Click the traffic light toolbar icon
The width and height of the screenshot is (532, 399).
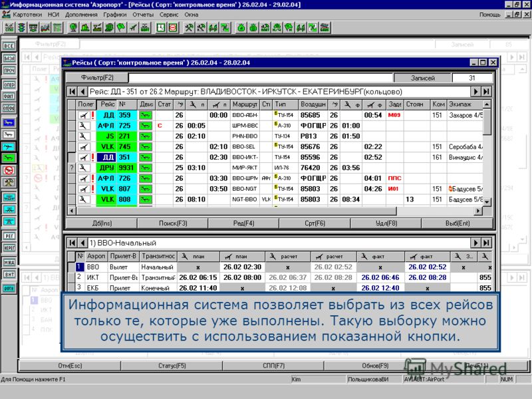21,27
